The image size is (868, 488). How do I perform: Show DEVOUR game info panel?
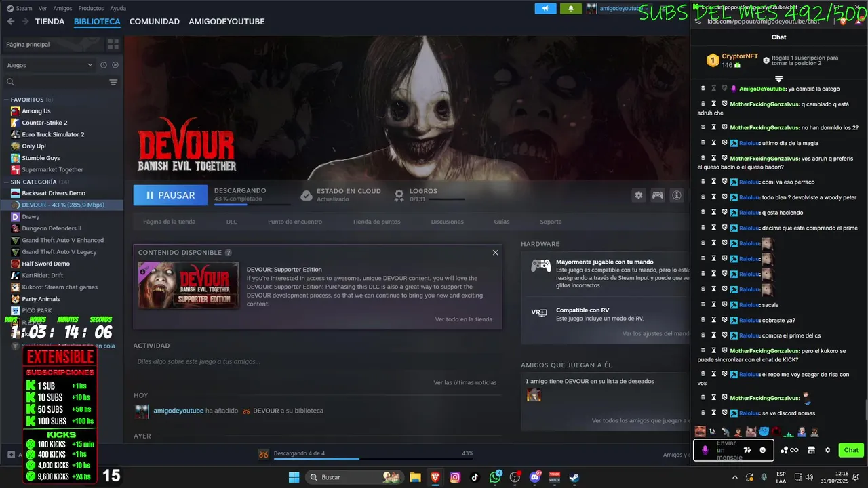pyautogui.click(x=676, y=195)
